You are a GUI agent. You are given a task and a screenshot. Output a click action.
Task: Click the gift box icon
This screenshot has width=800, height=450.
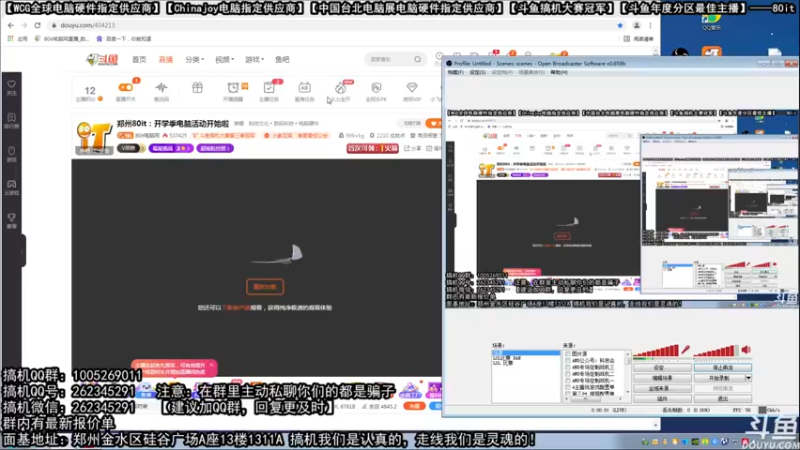197,88
